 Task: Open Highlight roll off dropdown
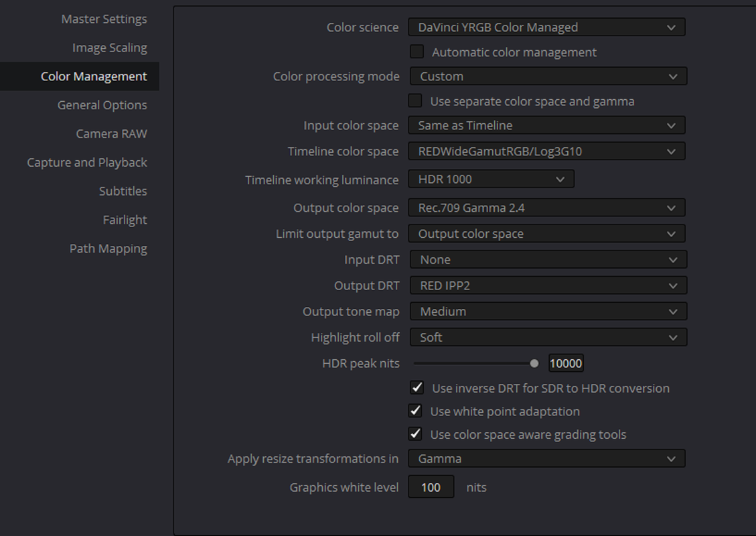pyautogui.click(x=548, y=337)
